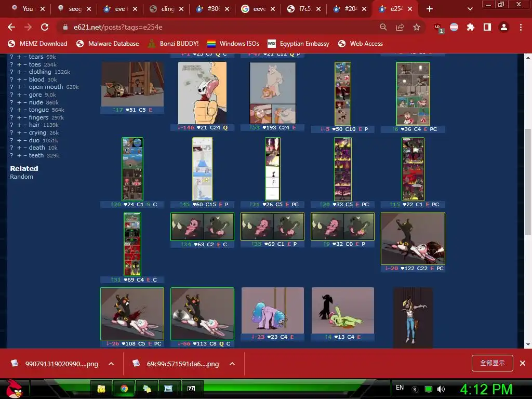
Task: Click the Angry Birds start button
Action: tap(14, 389)
